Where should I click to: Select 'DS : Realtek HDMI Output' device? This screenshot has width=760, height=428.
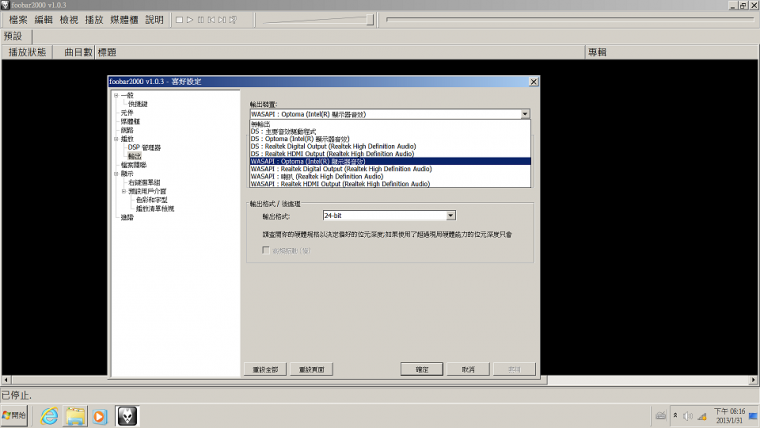(390, 154)
